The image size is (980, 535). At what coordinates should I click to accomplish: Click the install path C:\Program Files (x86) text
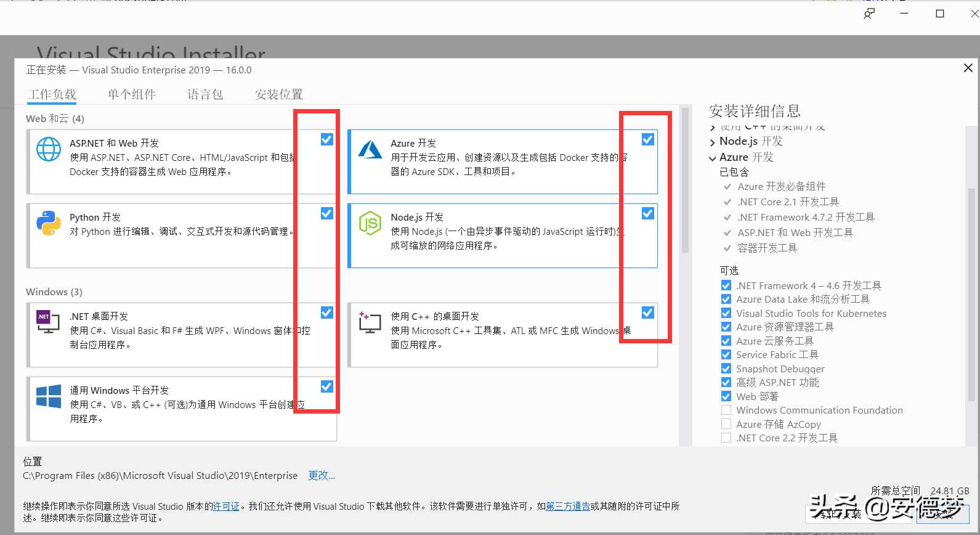tap(160, 475)
